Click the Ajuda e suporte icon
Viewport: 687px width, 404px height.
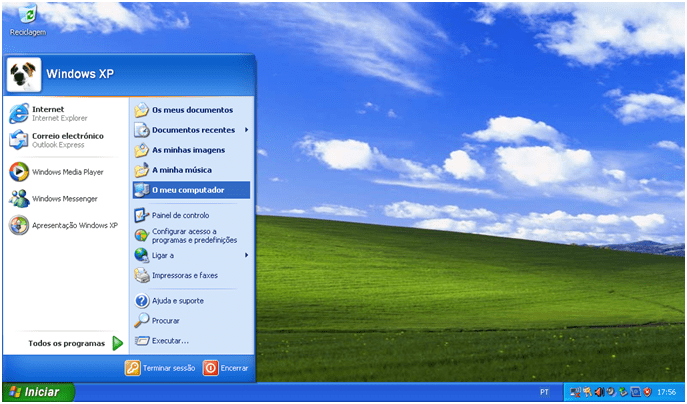[142, 300]
